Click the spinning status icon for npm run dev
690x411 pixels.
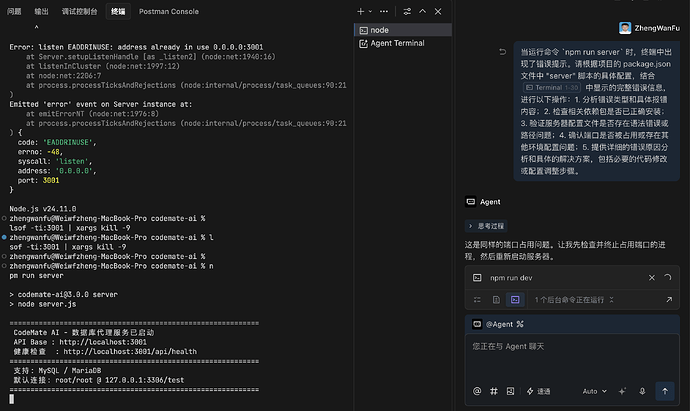pos(668,278)
